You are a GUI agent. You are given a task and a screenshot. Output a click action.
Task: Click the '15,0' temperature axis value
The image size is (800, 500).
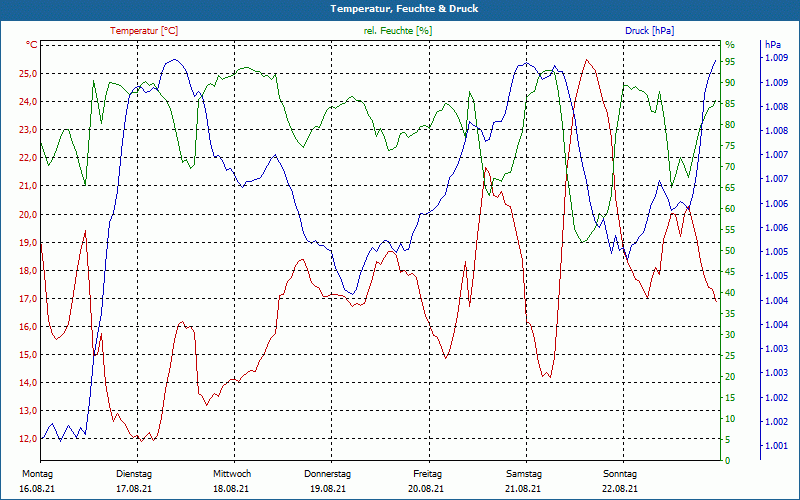coord(28,355)
